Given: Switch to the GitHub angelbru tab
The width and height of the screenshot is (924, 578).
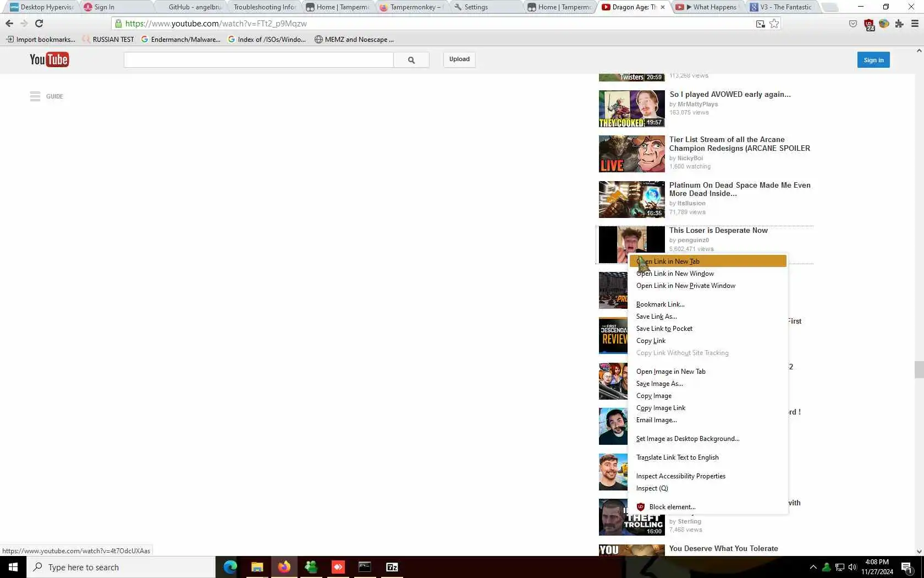Looking at the screenshot, I should tap(191, 7).
